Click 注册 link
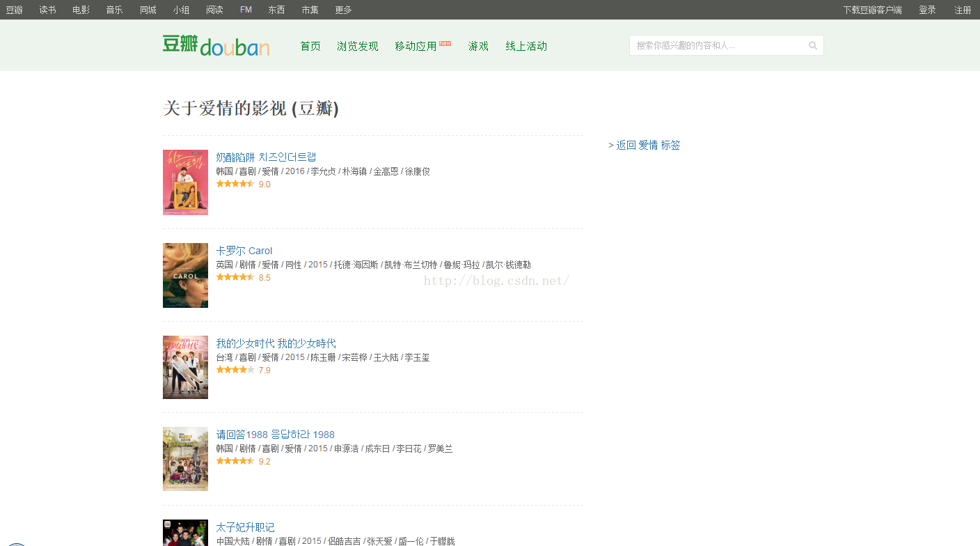 pos(963,10)
